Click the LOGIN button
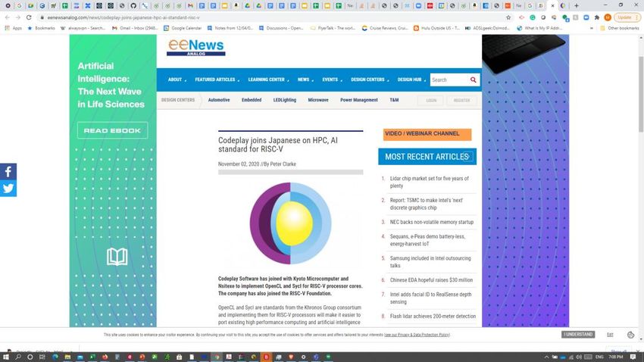Viewport: 644px width, 362px height. tap(431, 100)
